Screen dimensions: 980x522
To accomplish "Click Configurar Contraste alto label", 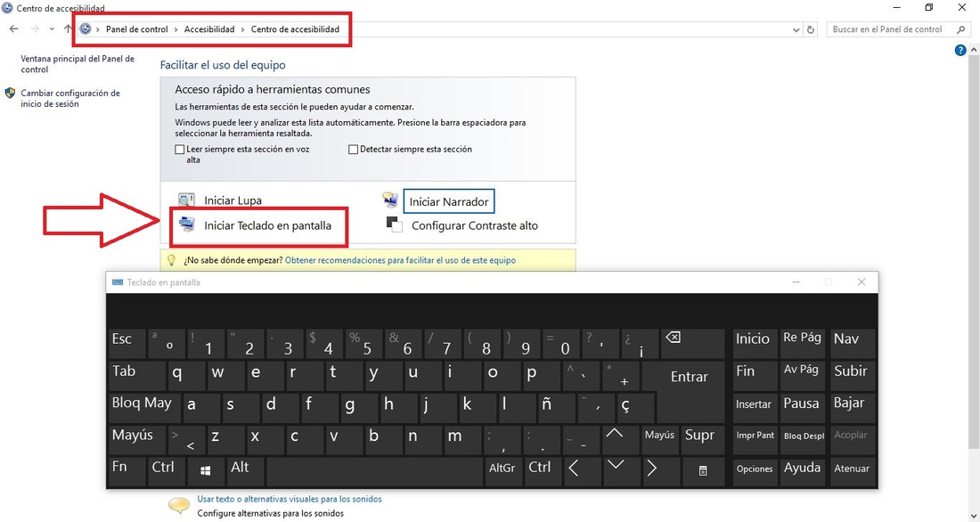I will click(475, 225).
